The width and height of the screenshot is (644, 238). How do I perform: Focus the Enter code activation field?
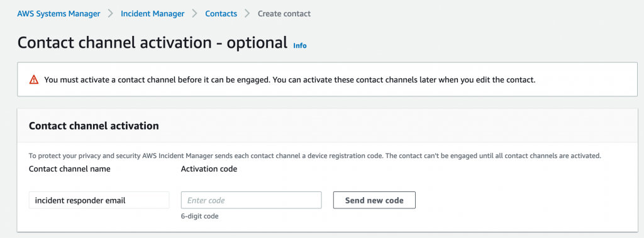click(251, 200)
